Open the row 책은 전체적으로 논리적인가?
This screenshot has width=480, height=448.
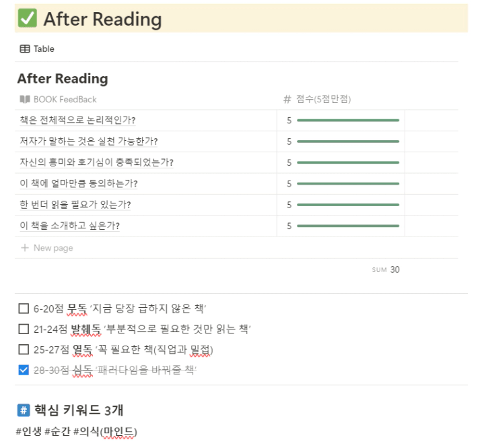tap(77, 121)
